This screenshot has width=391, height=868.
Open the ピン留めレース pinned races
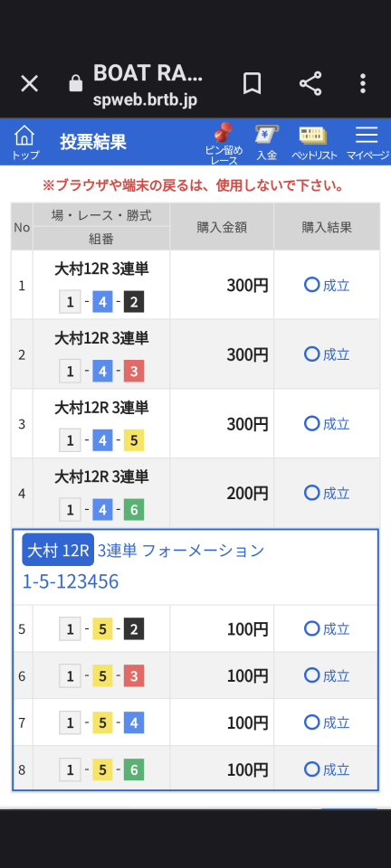pos(224,145)
